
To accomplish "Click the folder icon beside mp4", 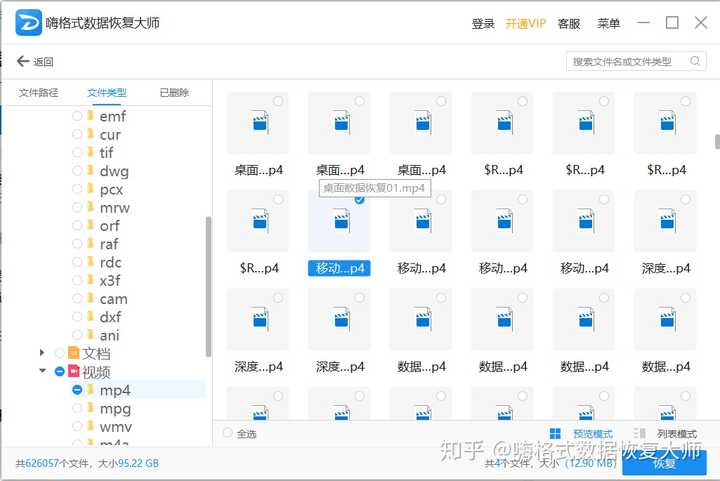I will pos(90,390).
